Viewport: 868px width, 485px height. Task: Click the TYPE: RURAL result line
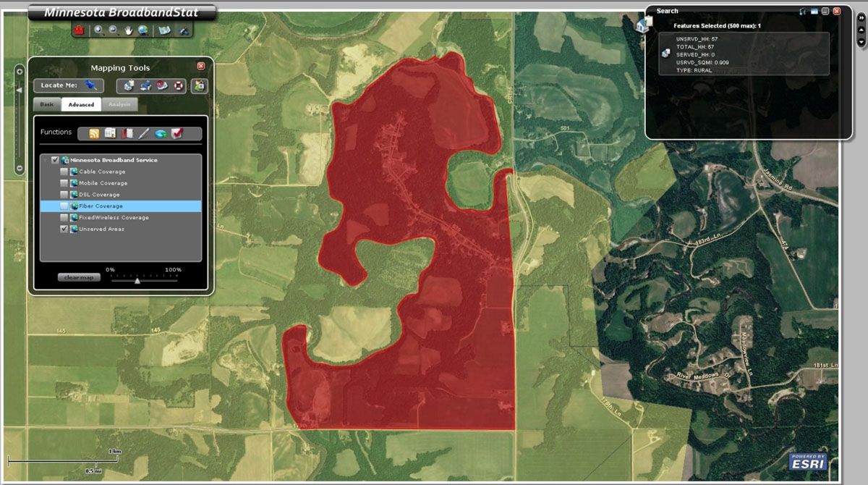[694, 70]
